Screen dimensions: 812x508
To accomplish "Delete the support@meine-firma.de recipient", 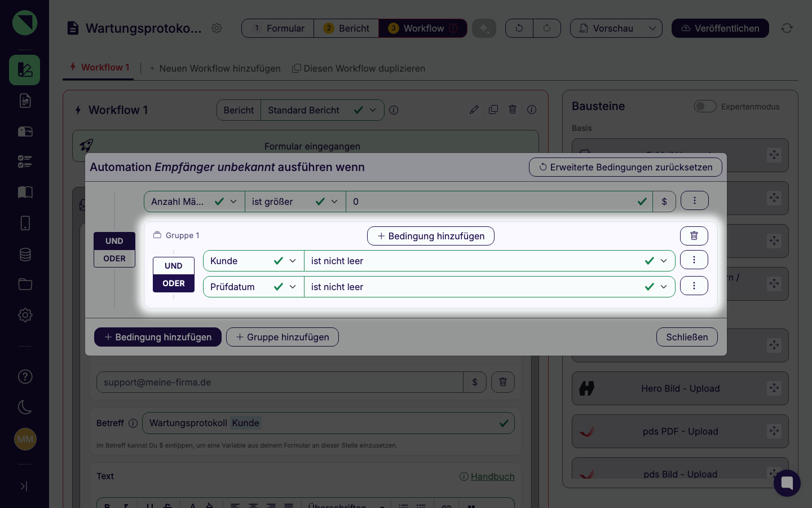I will (503, 382).
